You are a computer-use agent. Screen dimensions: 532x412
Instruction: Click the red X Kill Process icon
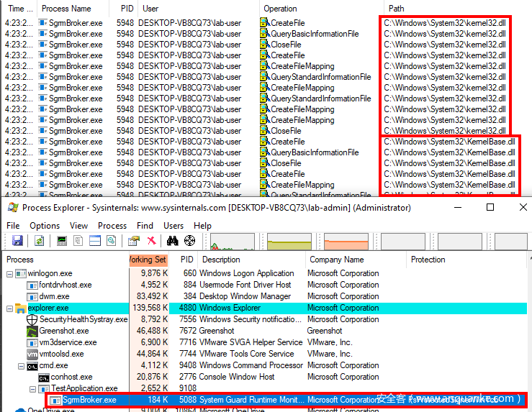(x=151, y=241)
